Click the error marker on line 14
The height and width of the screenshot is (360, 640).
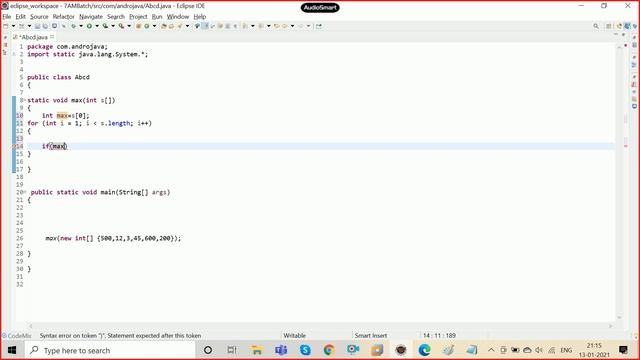click(14, 146)
